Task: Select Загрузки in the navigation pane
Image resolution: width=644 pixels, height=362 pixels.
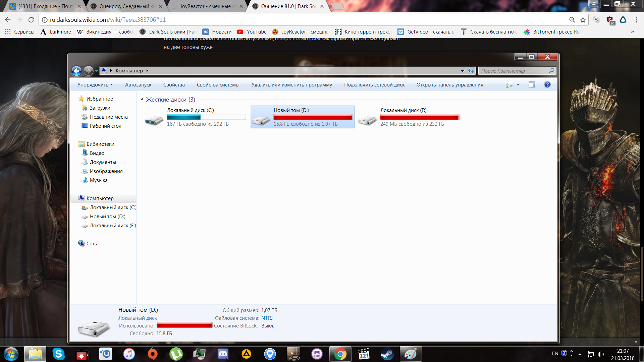Action: point(100,108)
